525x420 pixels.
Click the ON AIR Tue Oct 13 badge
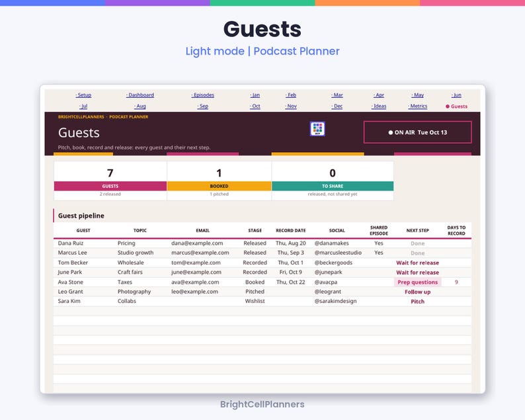click(x=417, y=132)
